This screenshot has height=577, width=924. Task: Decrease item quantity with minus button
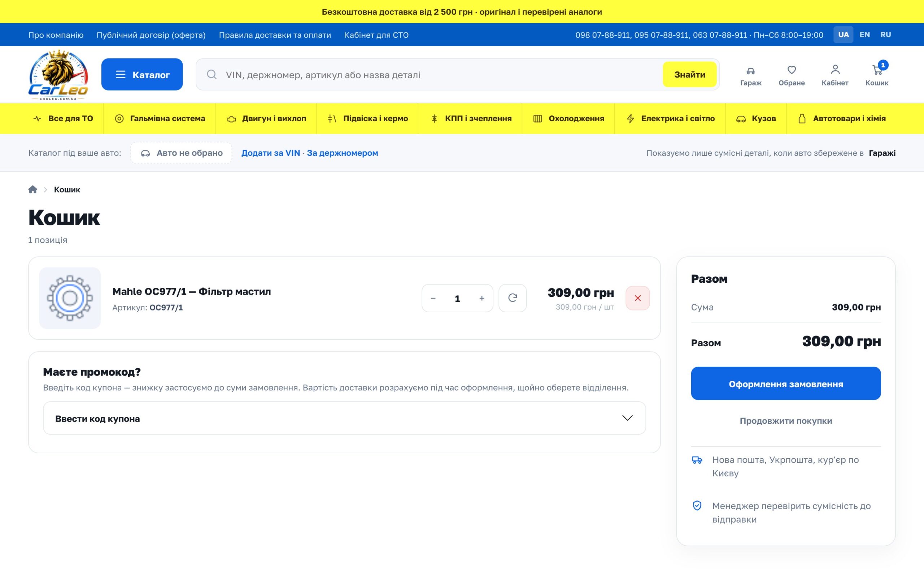tap(433, 298)
